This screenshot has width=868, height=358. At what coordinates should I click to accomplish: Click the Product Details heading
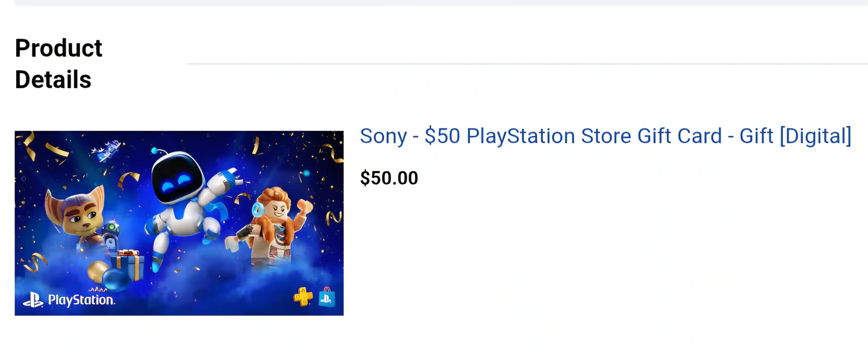[x=58, y=64]
